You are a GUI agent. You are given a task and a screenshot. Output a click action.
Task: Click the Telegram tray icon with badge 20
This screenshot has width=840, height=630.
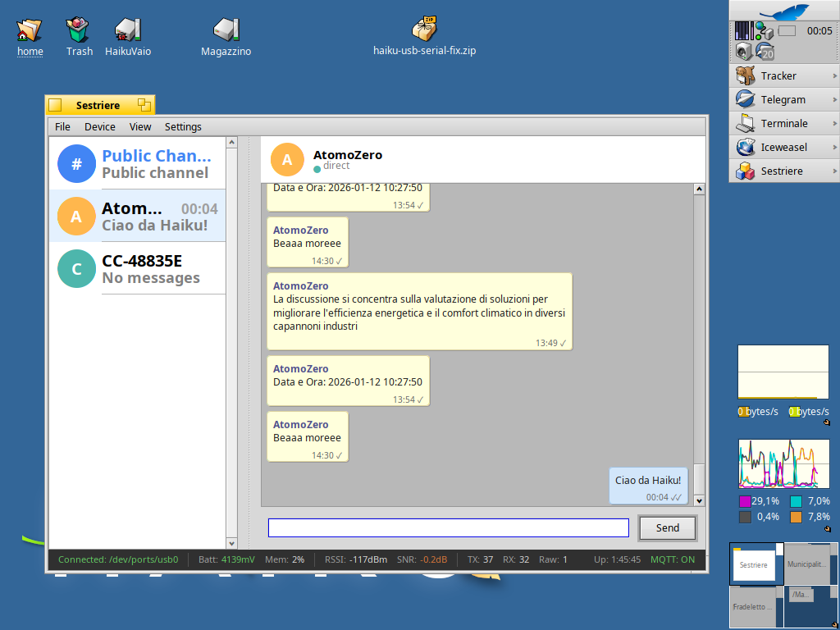pyautogui.click(x=765, y=52)
